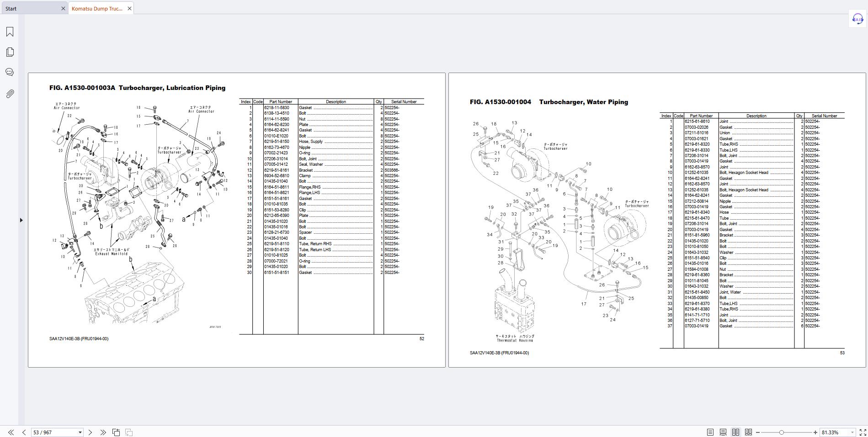Click part number 6218-11-5830

[277, 108]
